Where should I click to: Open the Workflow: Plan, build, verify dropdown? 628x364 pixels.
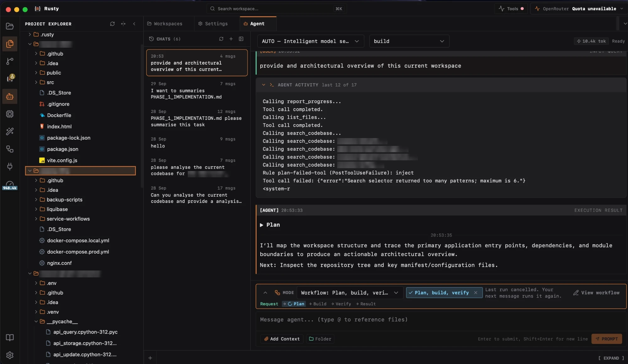(349, 293)
